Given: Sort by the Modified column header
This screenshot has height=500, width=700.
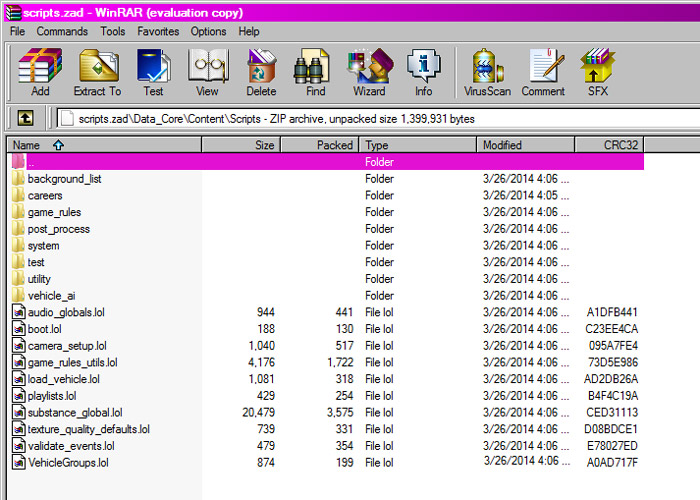Looking at the screenshot, I should coord(525,145).
